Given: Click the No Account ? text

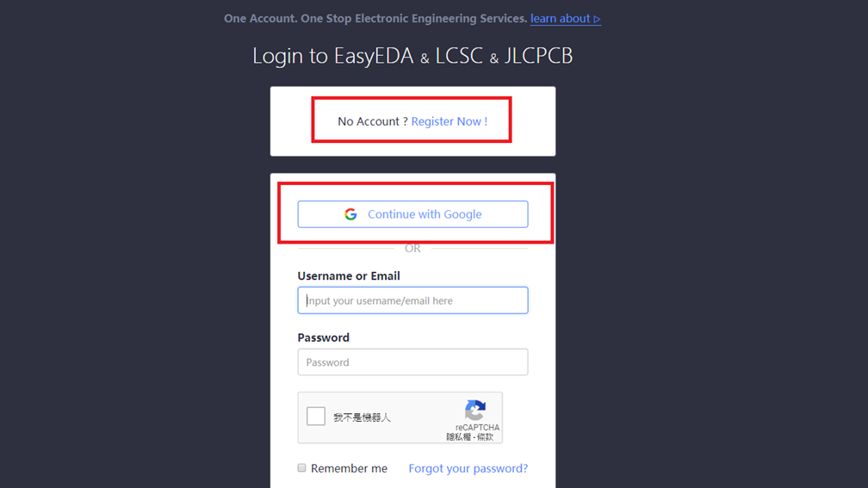Looking at the screenshot, I should pyautogui.click(x=373, y=121).
